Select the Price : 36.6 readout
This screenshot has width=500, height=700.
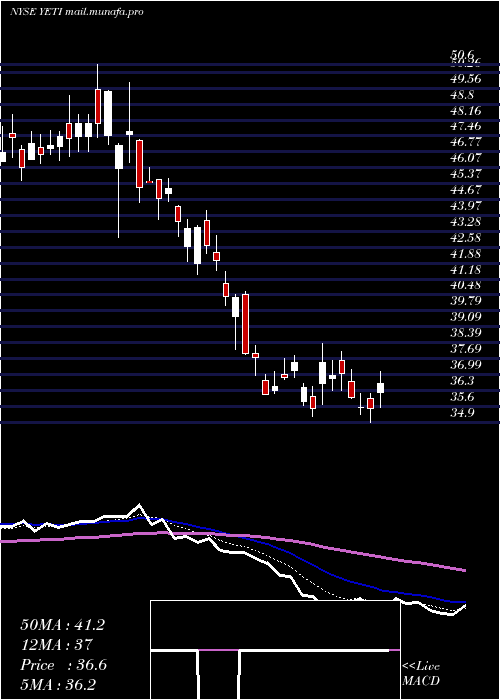(63, 665)
